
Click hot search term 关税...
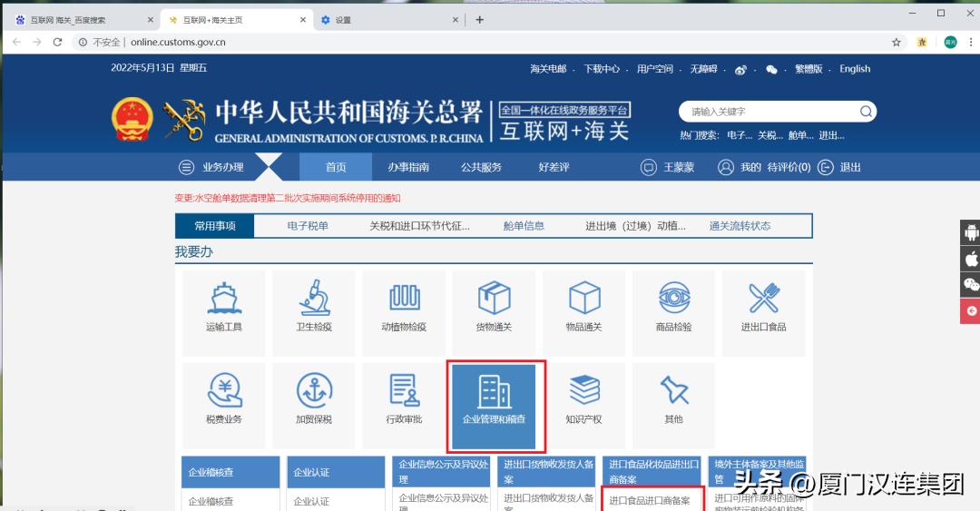(x=770, y=135)
